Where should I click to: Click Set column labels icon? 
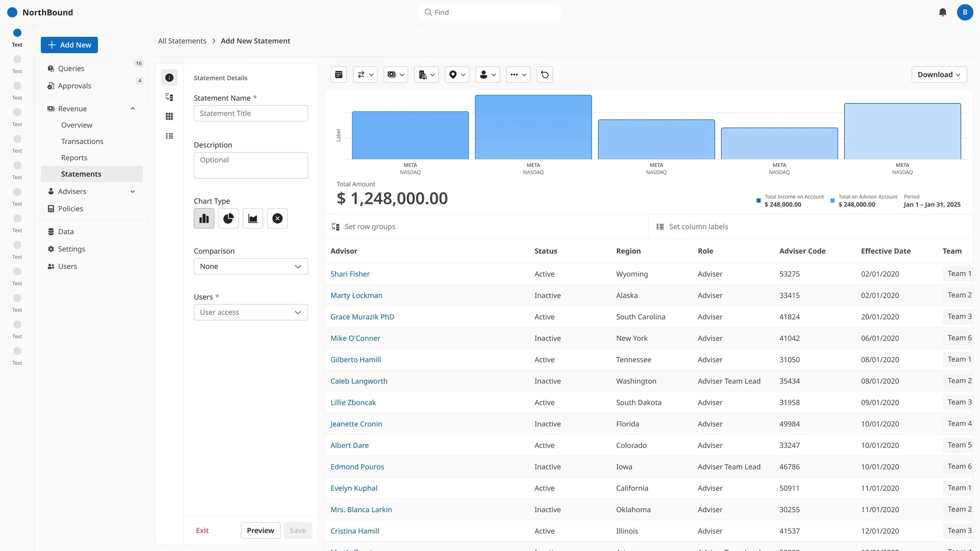click(660, 227)
